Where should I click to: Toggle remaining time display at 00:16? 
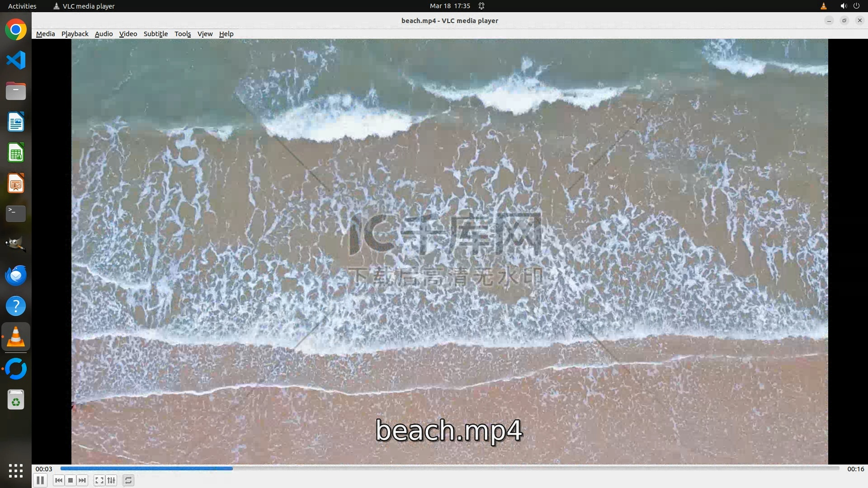[x=855, y=469]
